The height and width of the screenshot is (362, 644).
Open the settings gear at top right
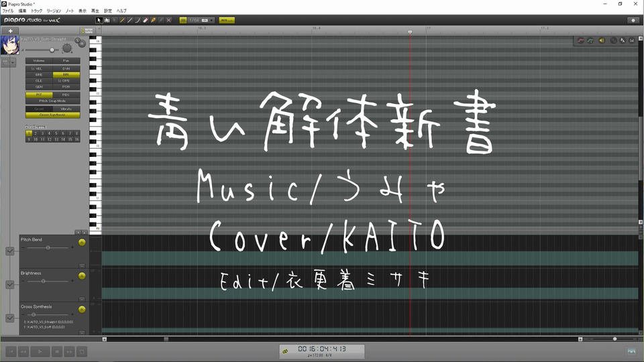click(633, 20)
